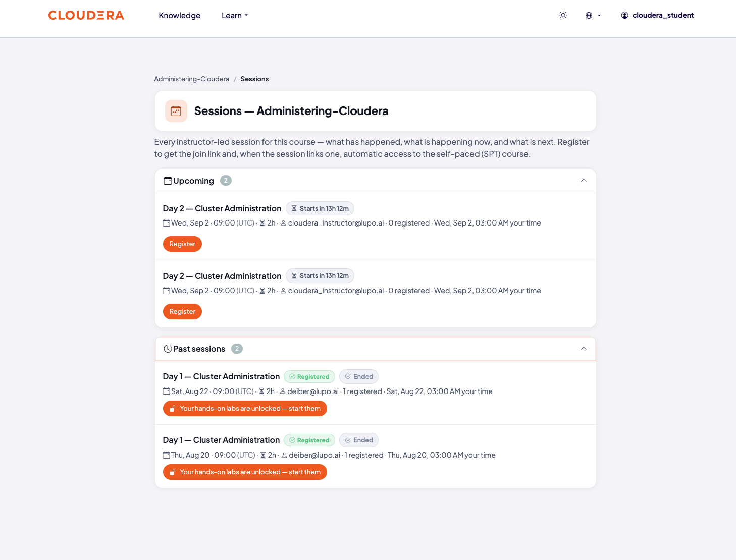Click hourglass icon in Thu, Aug 20 row

263,455
